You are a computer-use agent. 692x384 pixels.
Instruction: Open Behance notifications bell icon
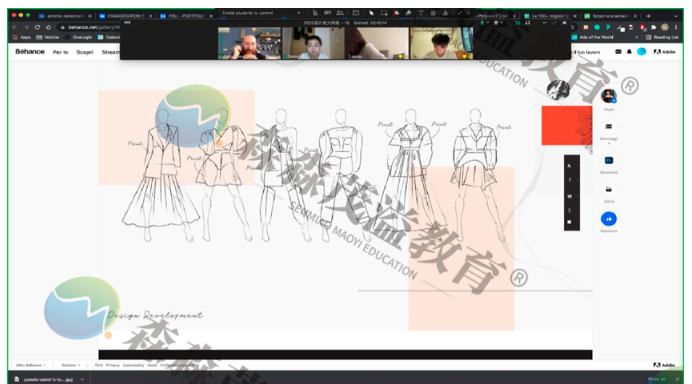tap(629, 52)
